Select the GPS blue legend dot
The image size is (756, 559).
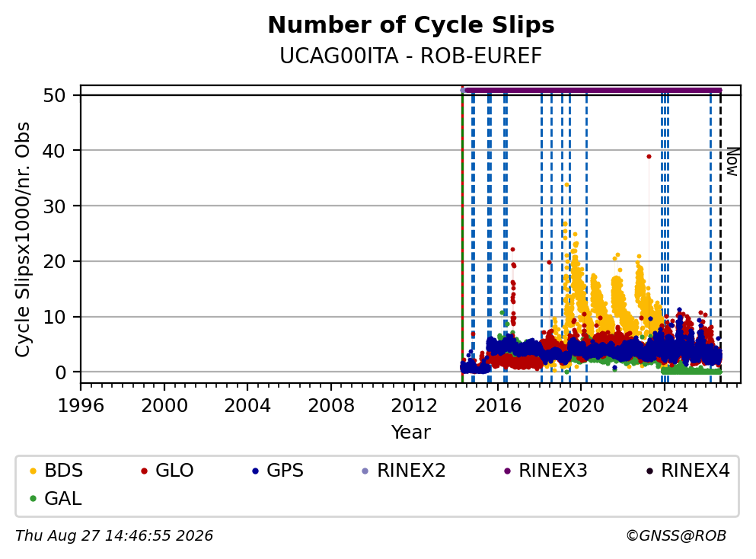pos(256,471)
